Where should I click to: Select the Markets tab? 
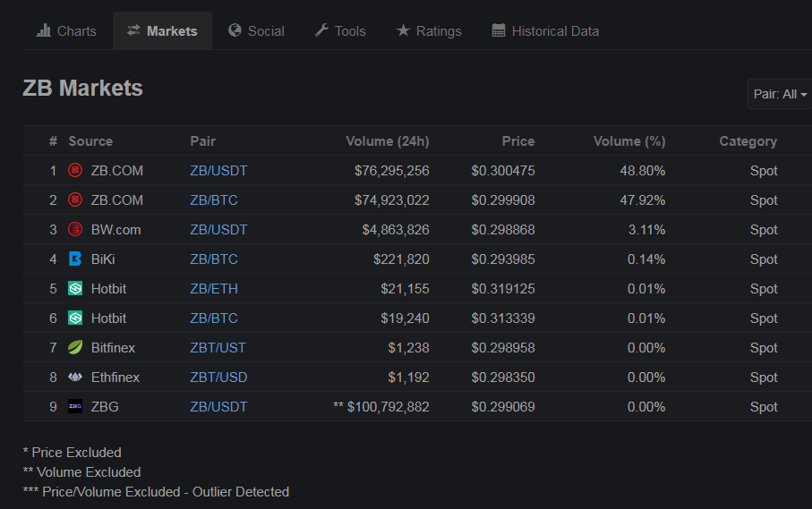pyautogui.click(x=163, y=31)
